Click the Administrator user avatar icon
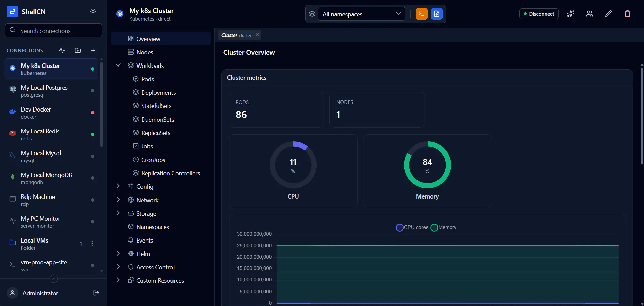This screenshot has height=306, width=644. click(x=12, y=293)
